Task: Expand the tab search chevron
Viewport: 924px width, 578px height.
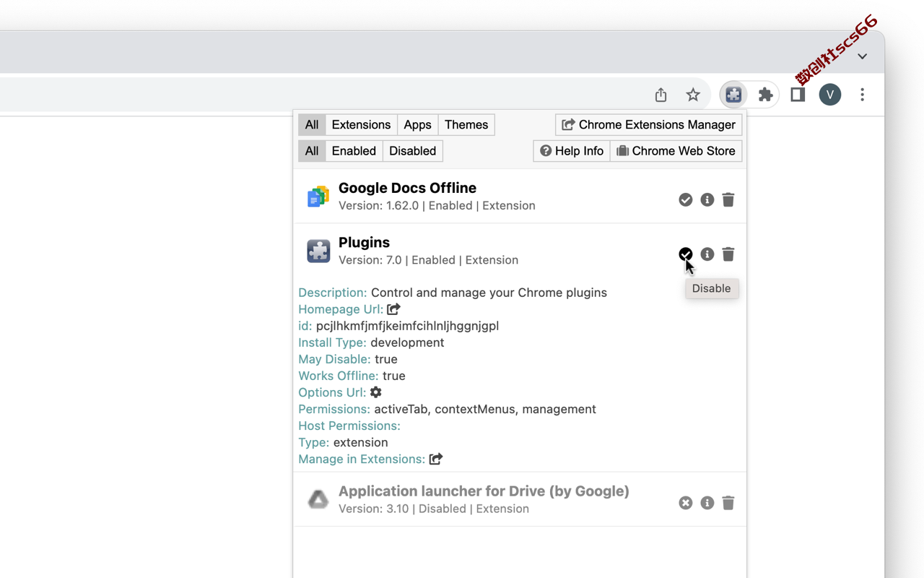Action: click(862, 56)
